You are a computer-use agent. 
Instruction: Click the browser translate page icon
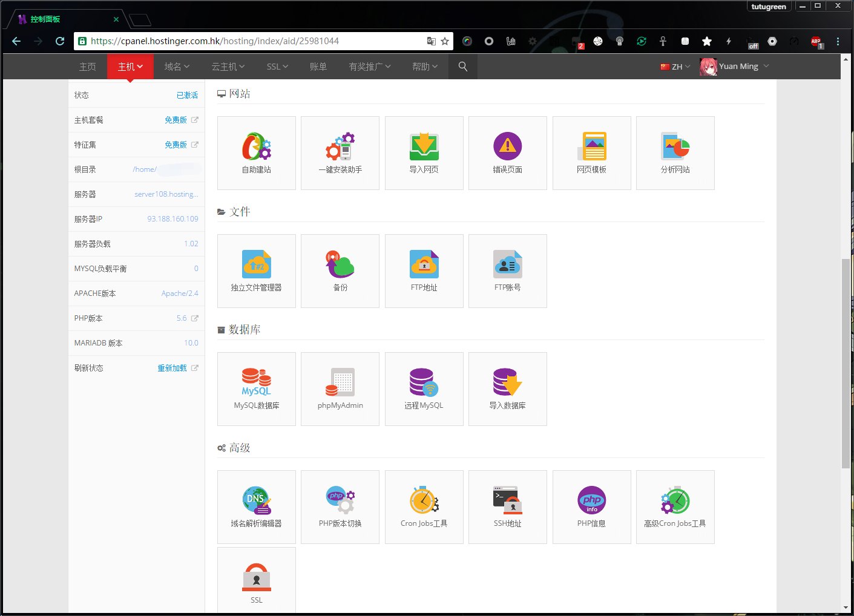coord(431,41)
